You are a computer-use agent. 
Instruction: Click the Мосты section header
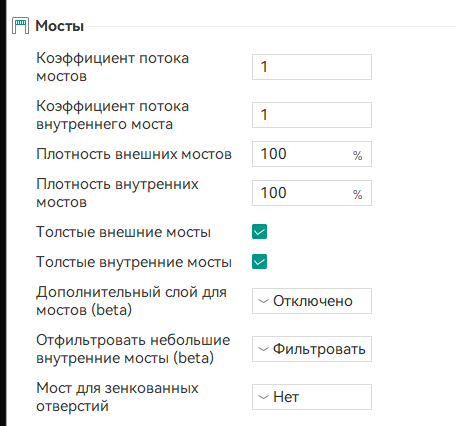[x=60, y=26]
